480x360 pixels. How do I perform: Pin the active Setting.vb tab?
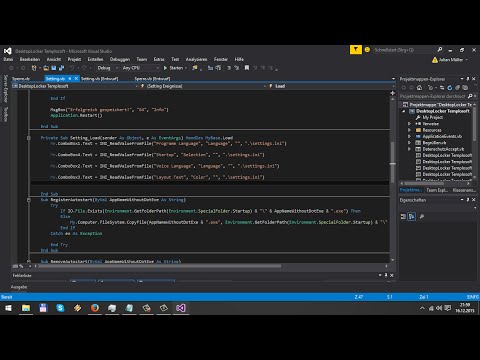click(x=70, y=79)
